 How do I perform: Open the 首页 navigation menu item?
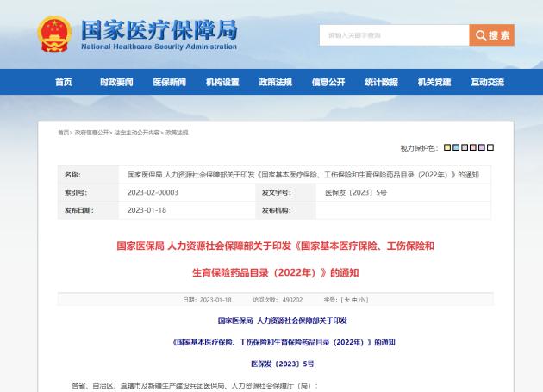point(64,82)
